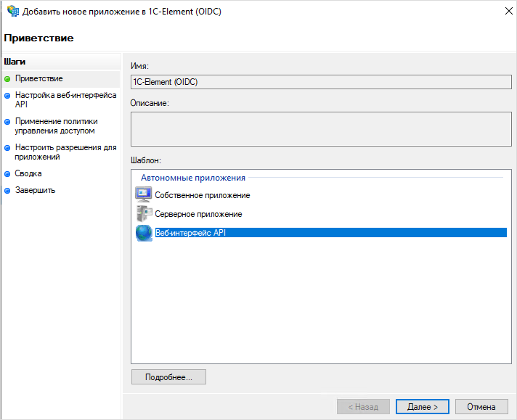Click blue bullet beside Применение политики step
Screen dimensions: 517x420
click(x=7, y=122)
